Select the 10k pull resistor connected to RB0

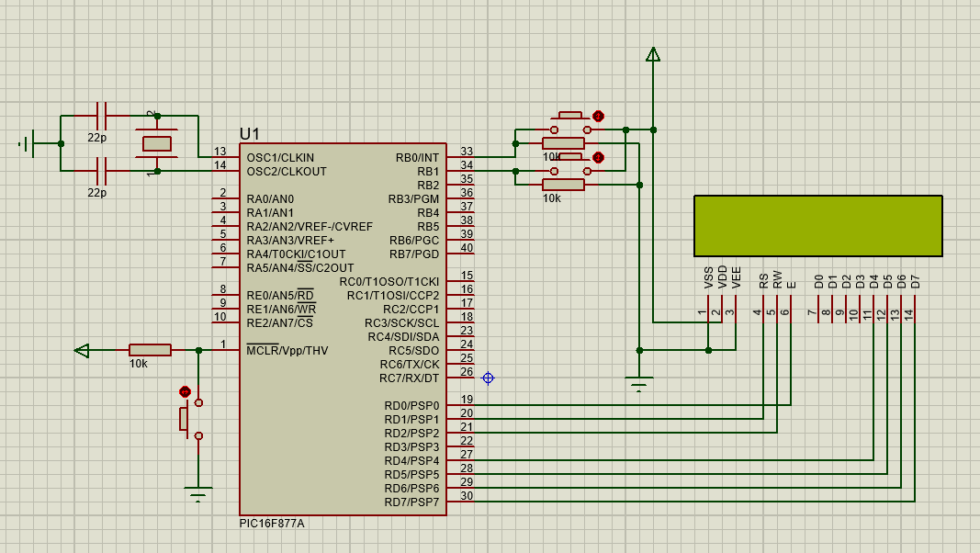563,143
